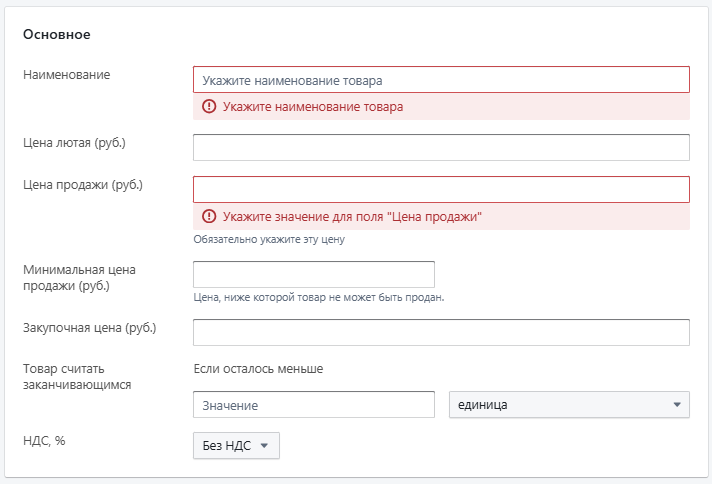The width and height of the screenshot is (712, 484).
Task: Focus the Наименование product name field
Action: [441, 80]
